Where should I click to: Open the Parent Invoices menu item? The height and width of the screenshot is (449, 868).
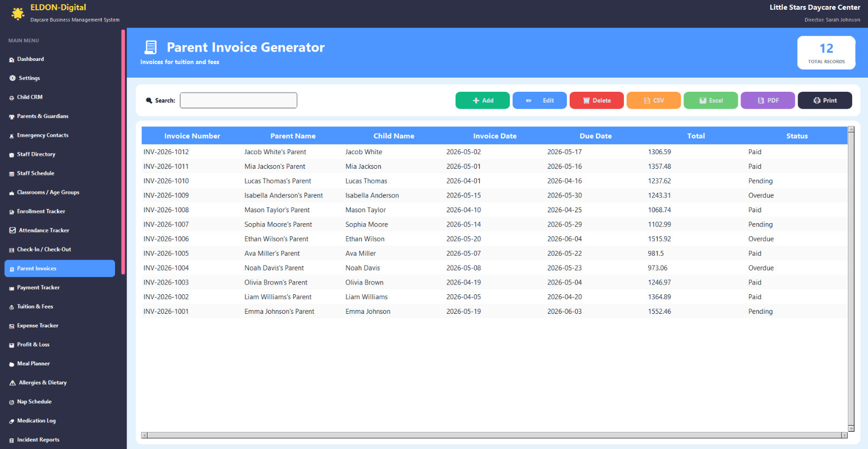tap(60, 268)
